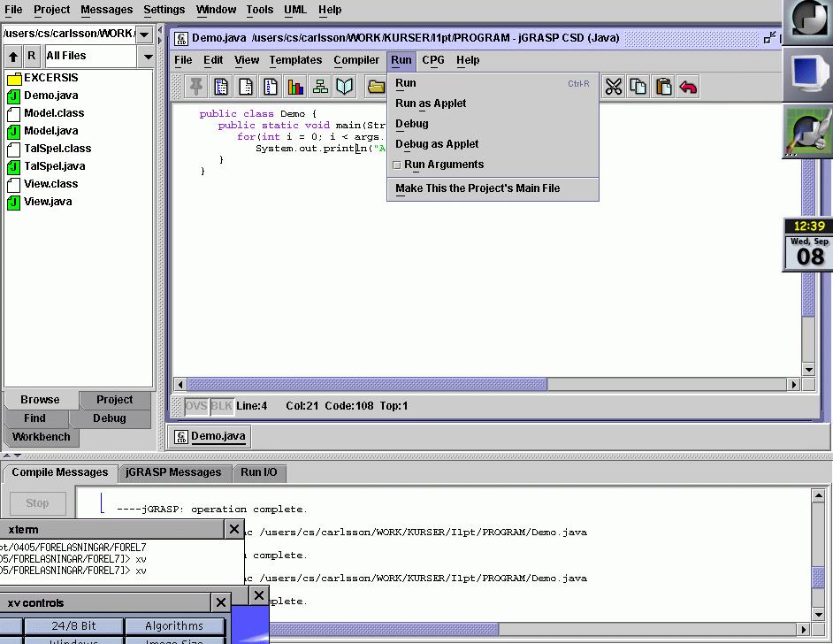The height and width of the screenshot is (644, 833).
Task: Open the EXCERSIS folder
Action: coord(42,78)
